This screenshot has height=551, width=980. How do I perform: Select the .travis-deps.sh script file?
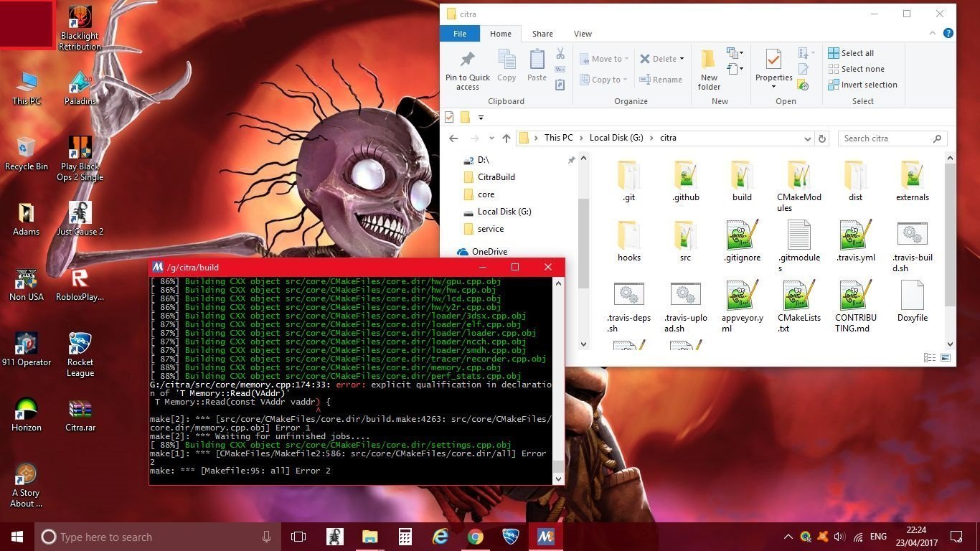(x=628, y=307)
